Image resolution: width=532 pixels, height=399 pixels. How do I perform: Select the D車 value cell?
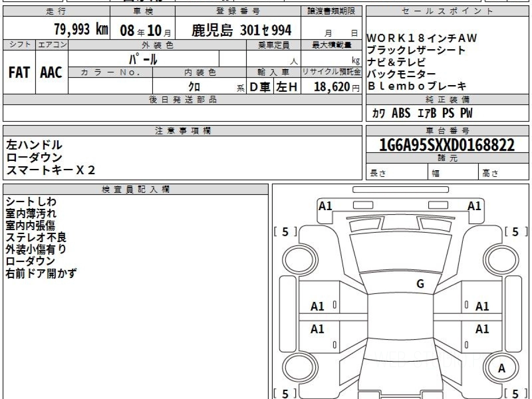260,87
